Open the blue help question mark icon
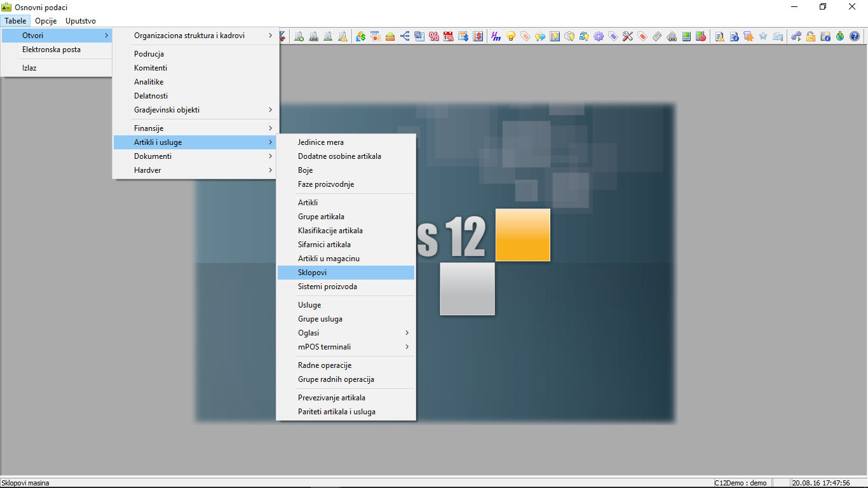The height and width of the screenshot is (488, 868). [855, 36]
